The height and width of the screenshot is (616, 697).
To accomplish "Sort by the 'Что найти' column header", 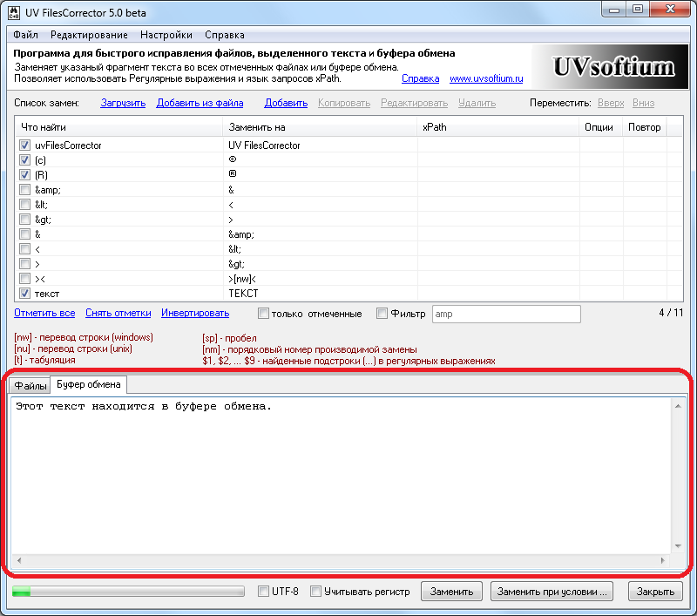I will 118,127.
